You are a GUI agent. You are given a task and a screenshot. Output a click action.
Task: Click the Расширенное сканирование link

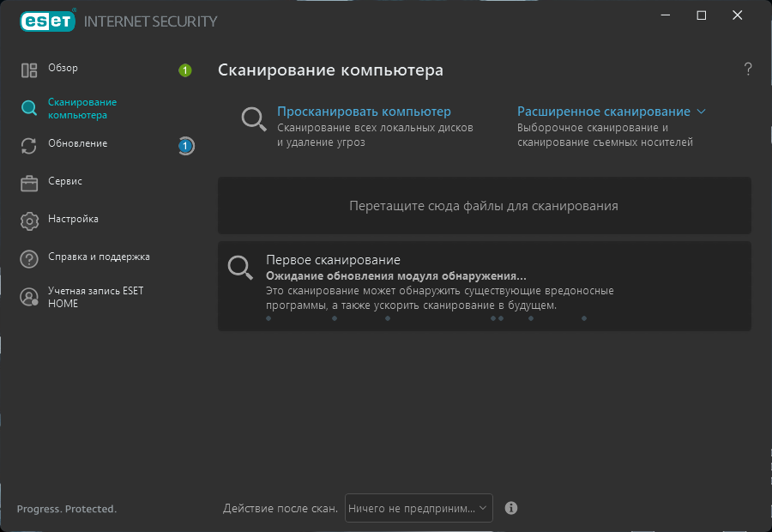point(604,112)
